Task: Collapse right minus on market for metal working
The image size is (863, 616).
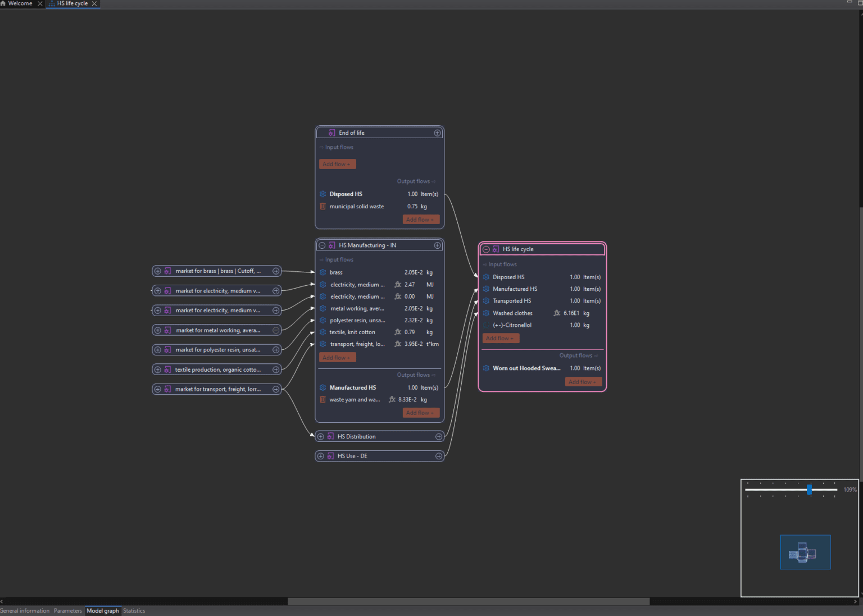Action: click(276, 331)
